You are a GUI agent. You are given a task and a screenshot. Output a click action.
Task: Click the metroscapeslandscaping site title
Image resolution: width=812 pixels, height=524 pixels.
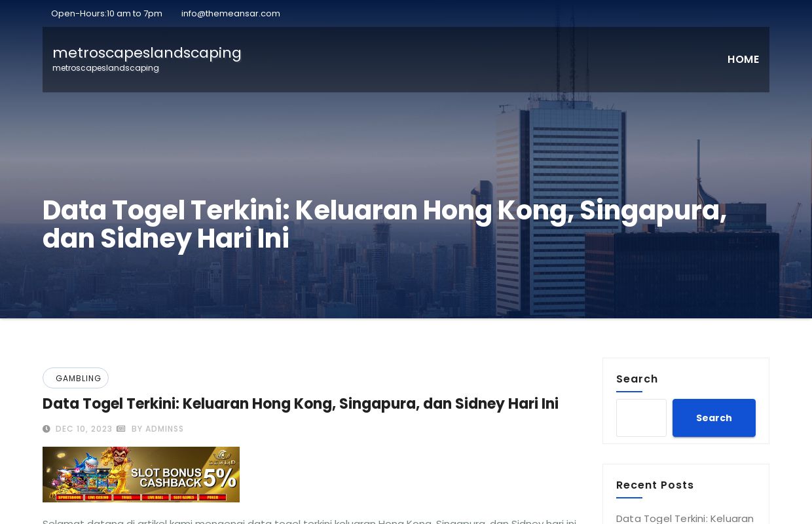click(x=147, y=52)
